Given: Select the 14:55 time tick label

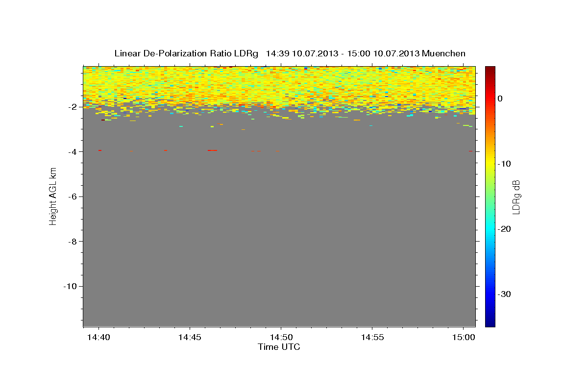Looking at the screenshot, I should click(372, 337).
